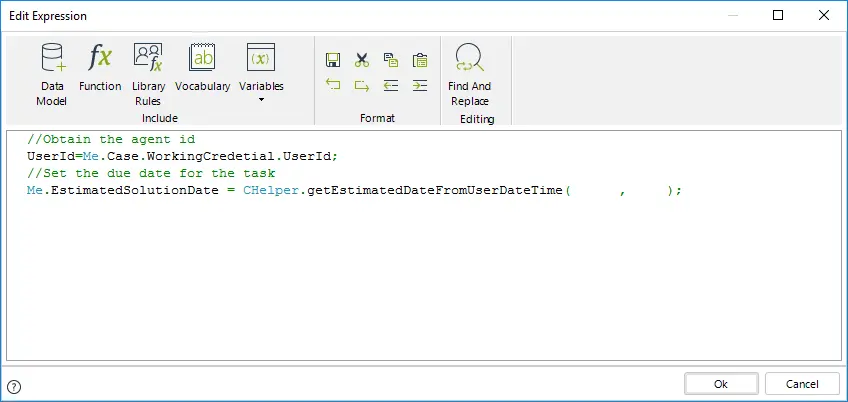Click the comment line "//Obtain the agent id"
This screenshot has height=402, width=848.
(x=111, y=140)
